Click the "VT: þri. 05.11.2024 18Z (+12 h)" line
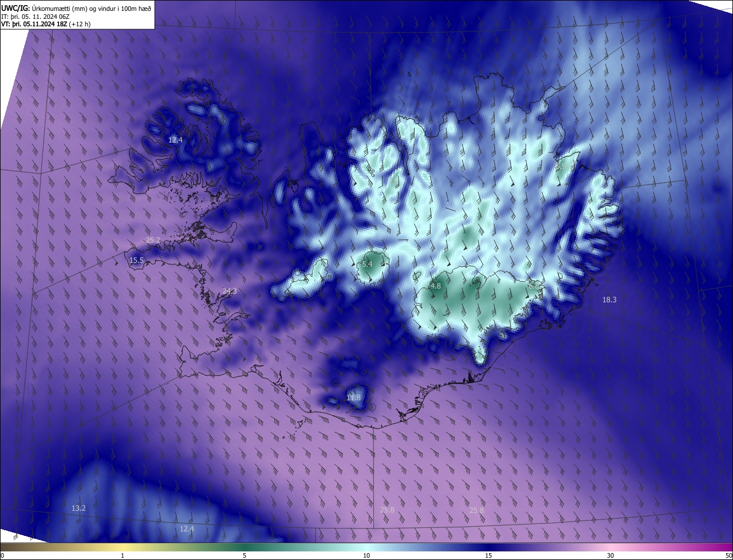The width and height of the screenshot is (733, 560). coord(46,24)
